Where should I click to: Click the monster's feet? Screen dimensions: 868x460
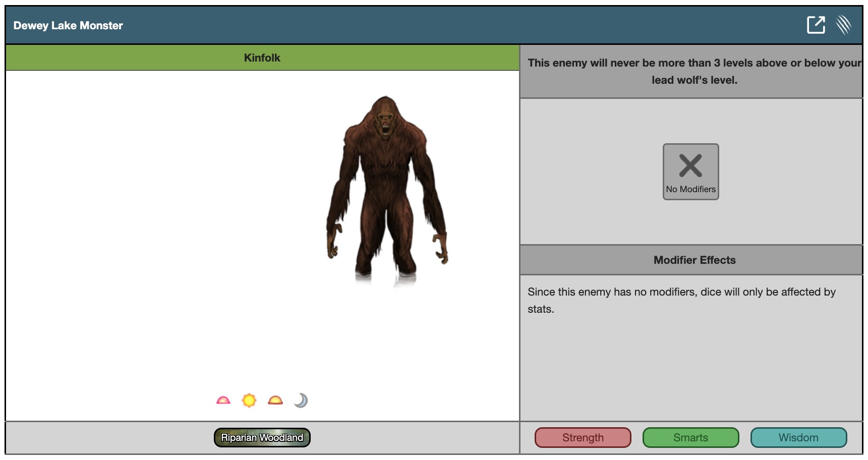[386, 275]
